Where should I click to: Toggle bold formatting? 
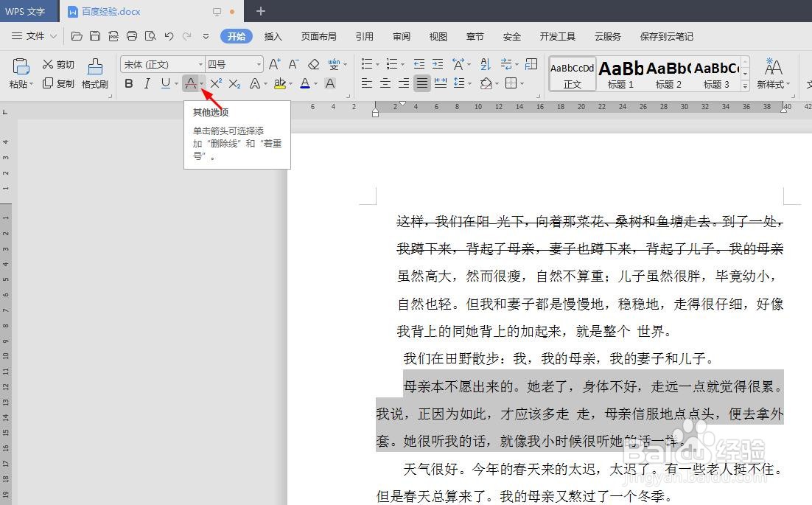(x=129, y=83)
